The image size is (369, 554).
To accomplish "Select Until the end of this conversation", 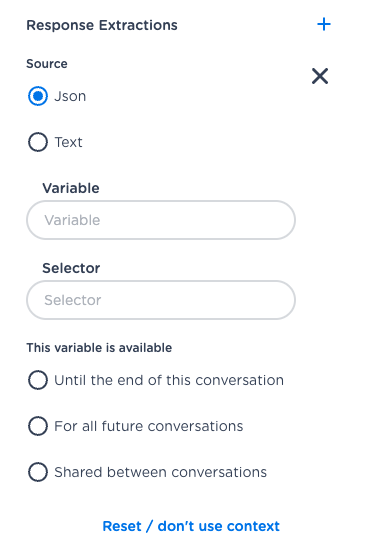I will coord(38,380).
